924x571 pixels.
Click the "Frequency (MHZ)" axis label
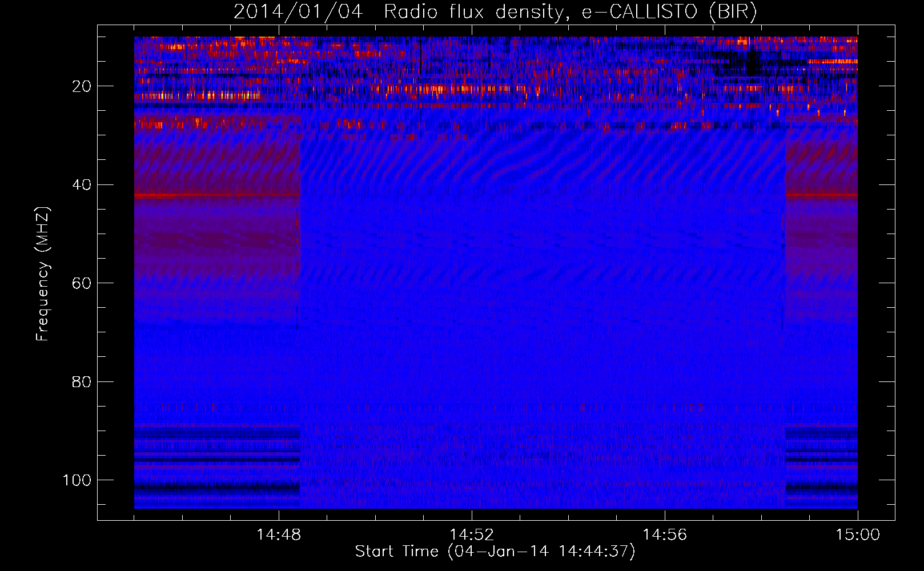pyautogui.click(x=43, y=274)
